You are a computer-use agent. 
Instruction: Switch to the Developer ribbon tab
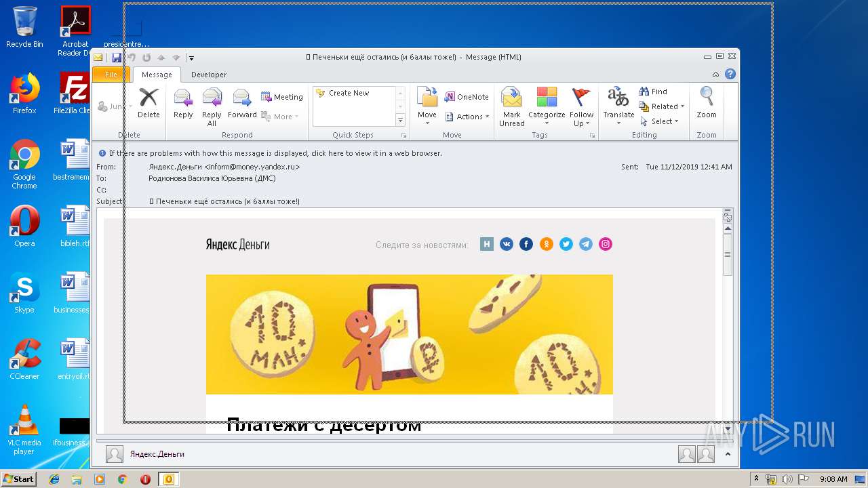coord(209,75)
